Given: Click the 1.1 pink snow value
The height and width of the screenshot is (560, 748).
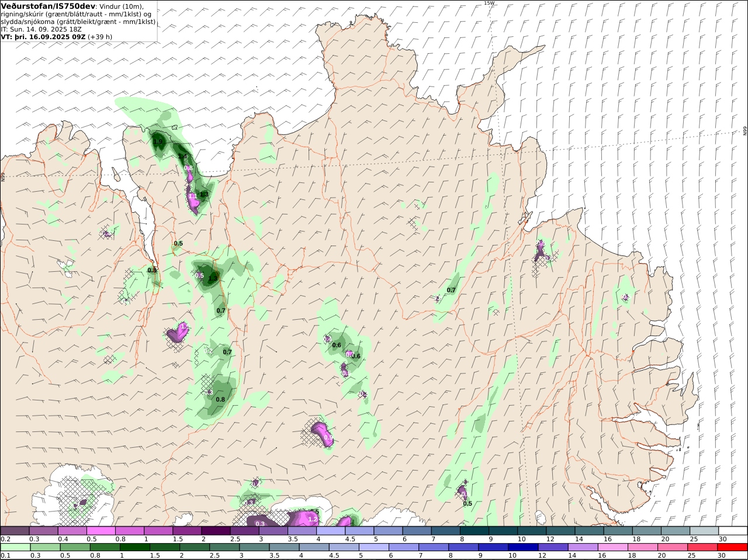Looking at the screenshot, I should (192, 196).
